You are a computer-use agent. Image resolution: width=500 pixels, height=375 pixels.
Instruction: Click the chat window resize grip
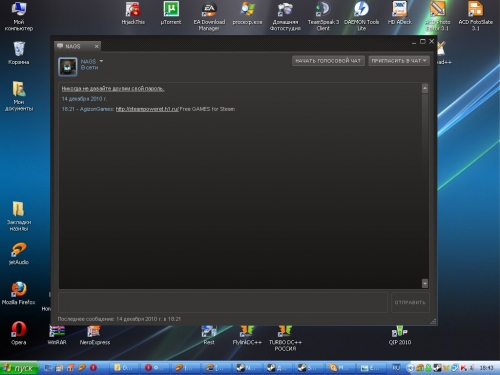[433, 321]
